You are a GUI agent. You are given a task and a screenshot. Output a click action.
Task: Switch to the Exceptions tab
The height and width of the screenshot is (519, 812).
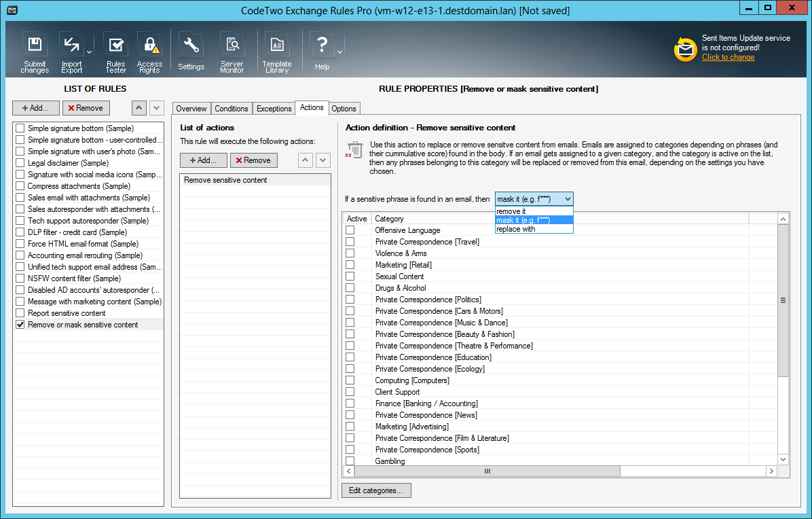274,108
